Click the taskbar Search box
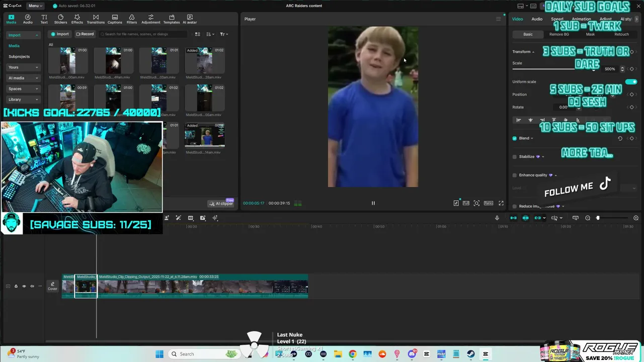Viewport: 644px width, 362px height. (x=204, y=354)
